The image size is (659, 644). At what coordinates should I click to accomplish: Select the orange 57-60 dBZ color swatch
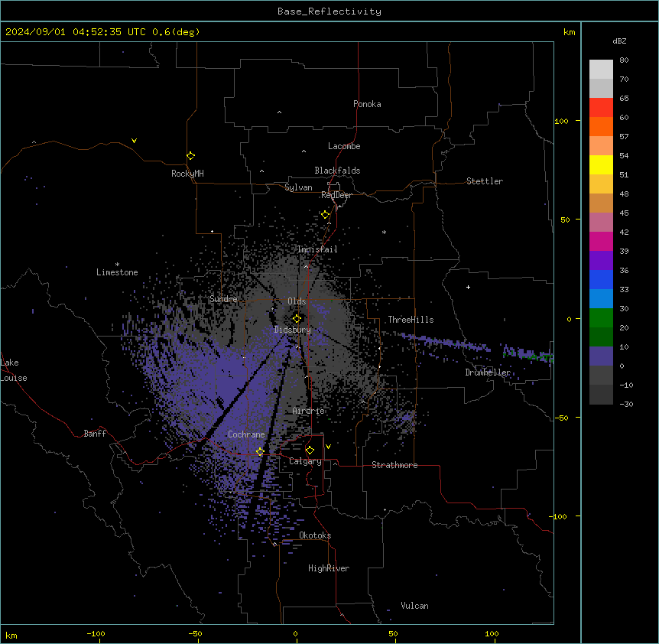click(x=601, y=126)
